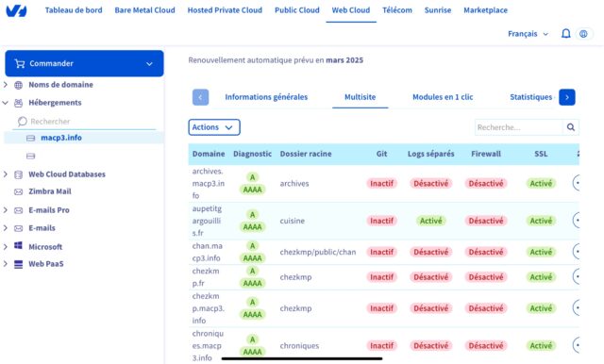This screenshot has height=364, width=604.
Task: Click Firewall Désactivé badge in chan.macp3.info row
Action: click(486, 252)
